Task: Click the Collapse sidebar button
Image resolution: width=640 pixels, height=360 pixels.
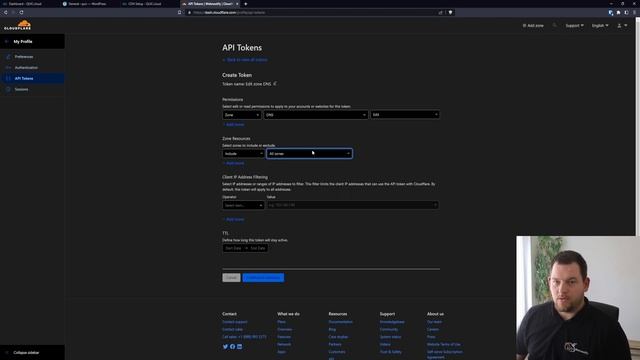Action: pyautogui.click(x=32, y=353)
